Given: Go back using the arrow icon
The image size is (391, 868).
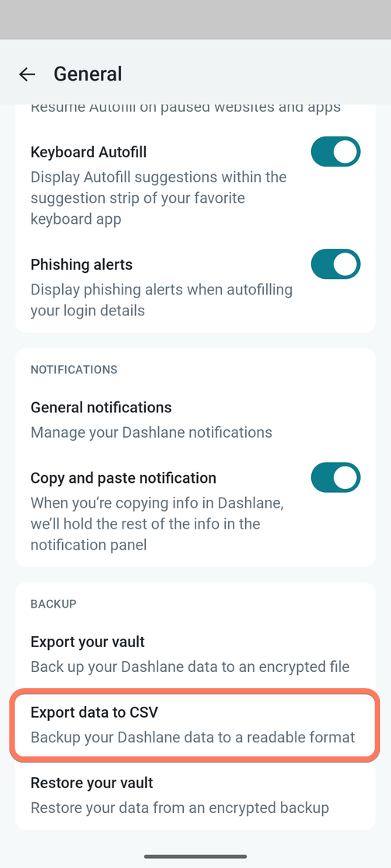Looking at the screenshot, I should (26, 74).
